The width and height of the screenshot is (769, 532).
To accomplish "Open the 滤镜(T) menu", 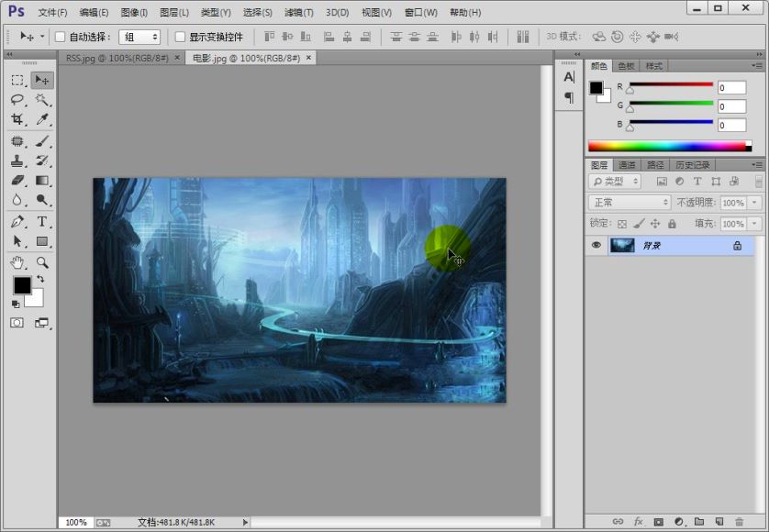I will pyautogui.click(x=298, y=12).
